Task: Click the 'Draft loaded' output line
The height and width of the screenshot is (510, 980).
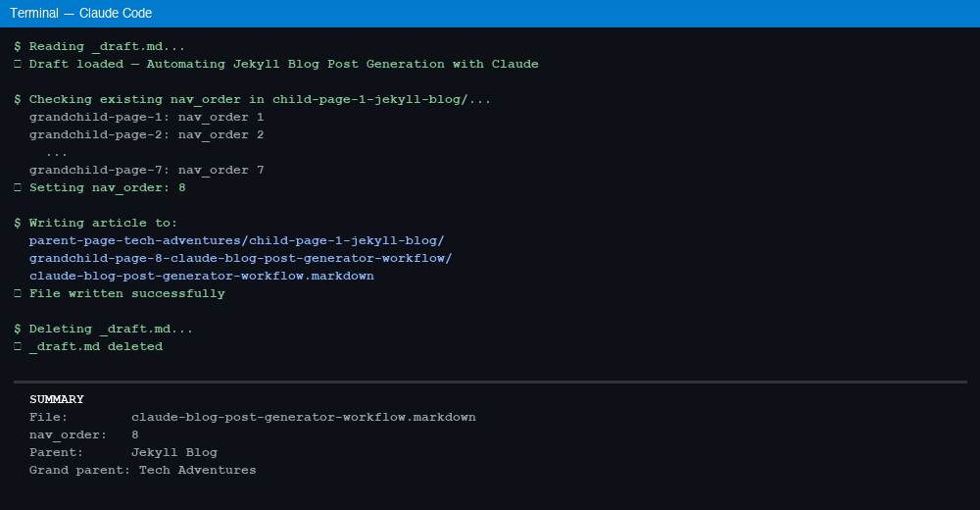Action: click(276, 64)
